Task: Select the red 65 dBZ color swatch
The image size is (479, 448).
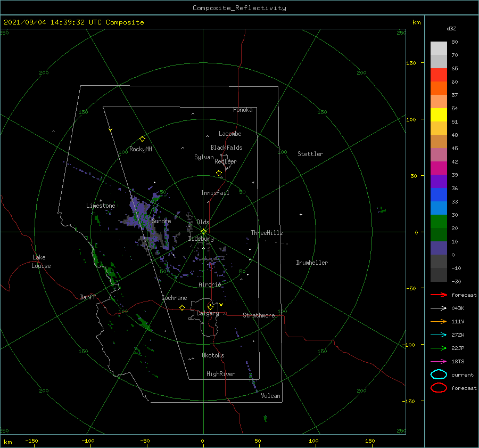Action: pos(439,75)
